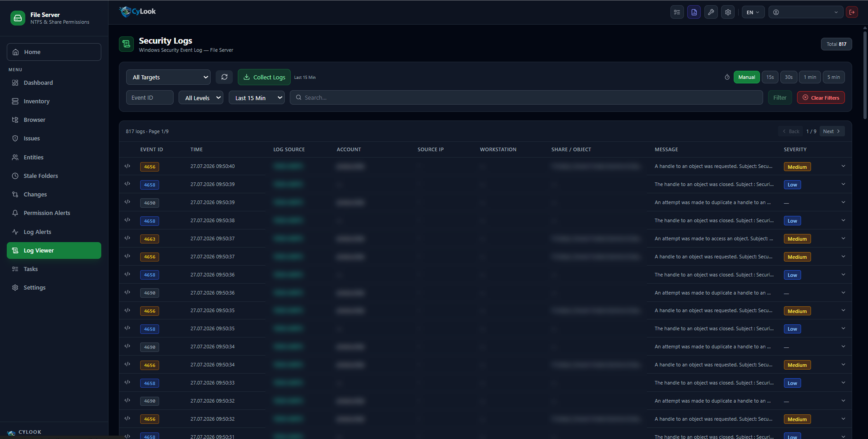
Task: Click timestamp 27.07.2026 09:50:33
Action: [x=212, y=383]
